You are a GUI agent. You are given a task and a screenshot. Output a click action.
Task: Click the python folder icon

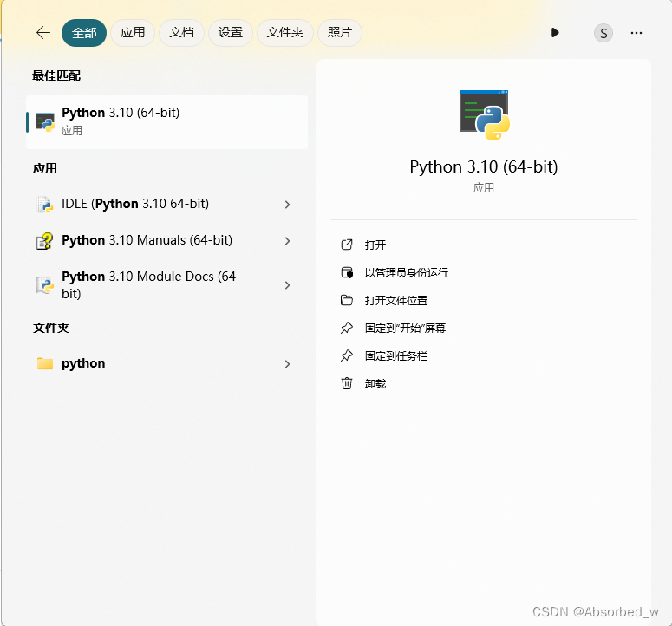tap(45, 364)
